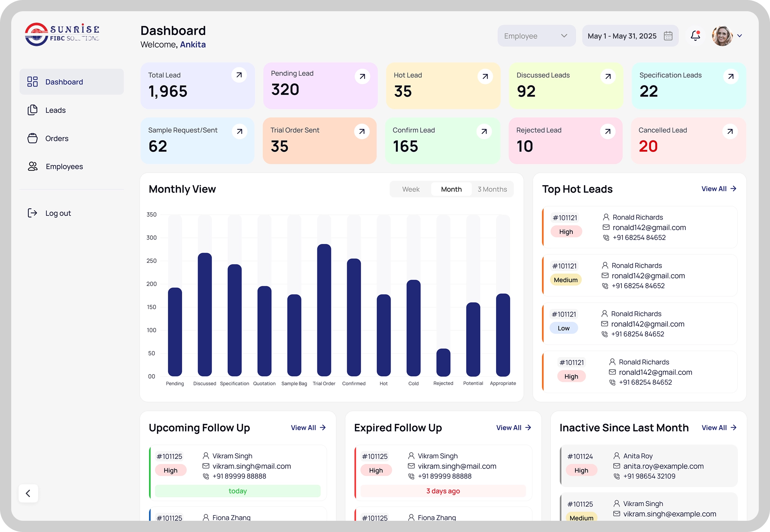
Task: Open the May 1 - May 31, 2025 date picker
Action: pos(630,36)
